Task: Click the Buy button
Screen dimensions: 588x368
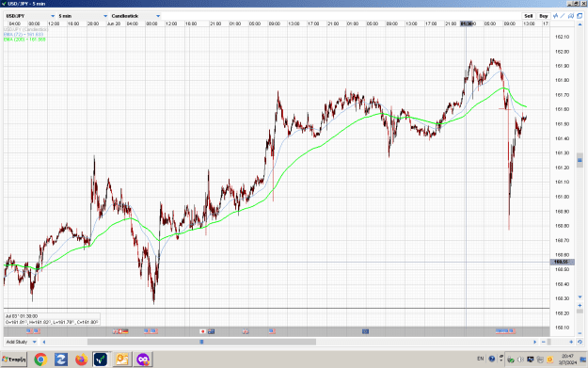Action: [544, 16]
